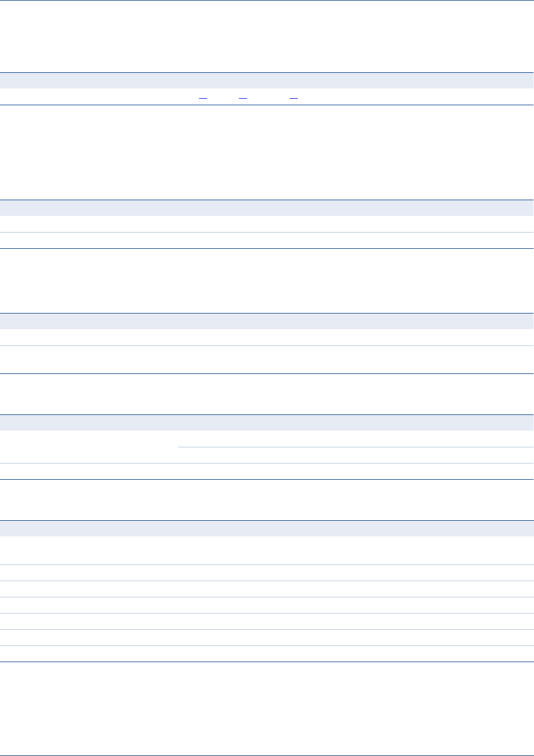Click the lower right sub-row in the fourth table

click(356, 455)
